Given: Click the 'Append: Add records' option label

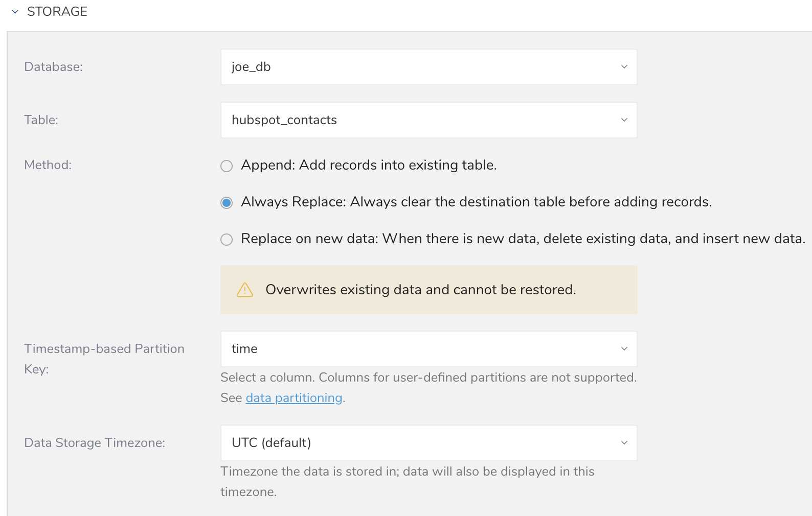Looking at the screenshot, I should (369, 165).
